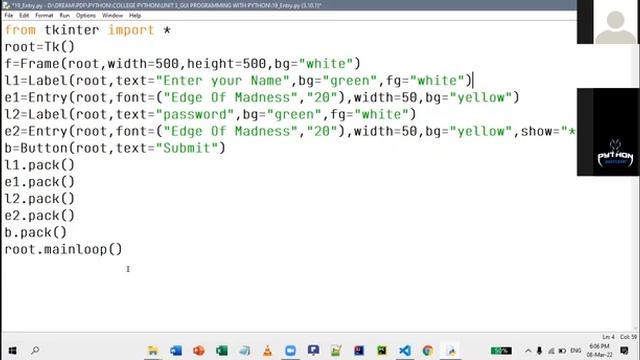
Task: Click the green battery percentage indicator
Action: tap(501, 351)
